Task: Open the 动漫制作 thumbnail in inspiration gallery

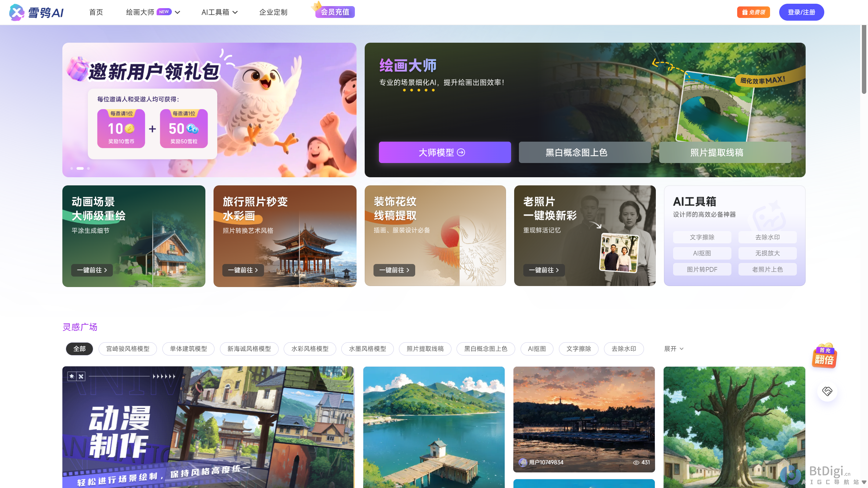Action: point(207,427)
